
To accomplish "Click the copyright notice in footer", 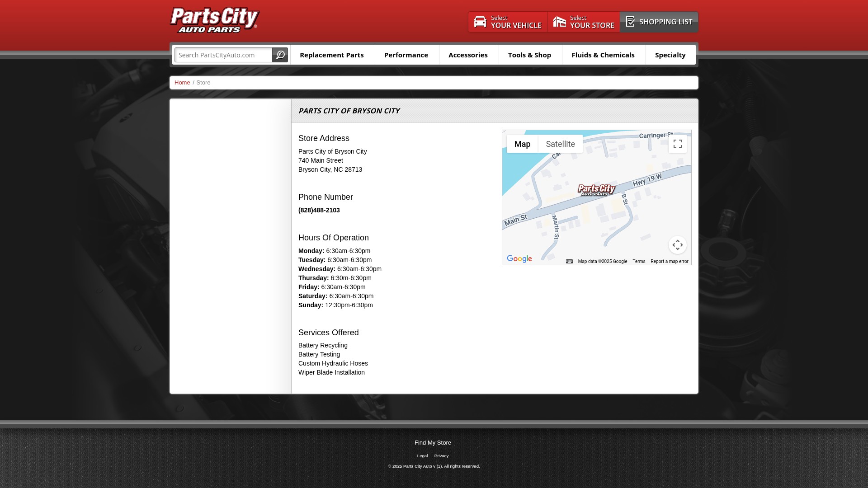I will click(x=434, y=466).
